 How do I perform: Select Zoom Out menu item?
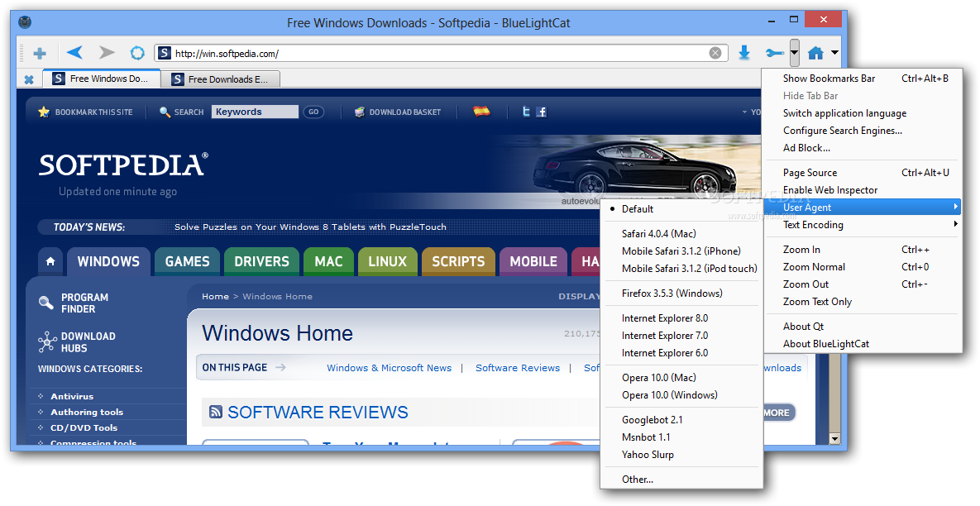(x=864, y=284)
